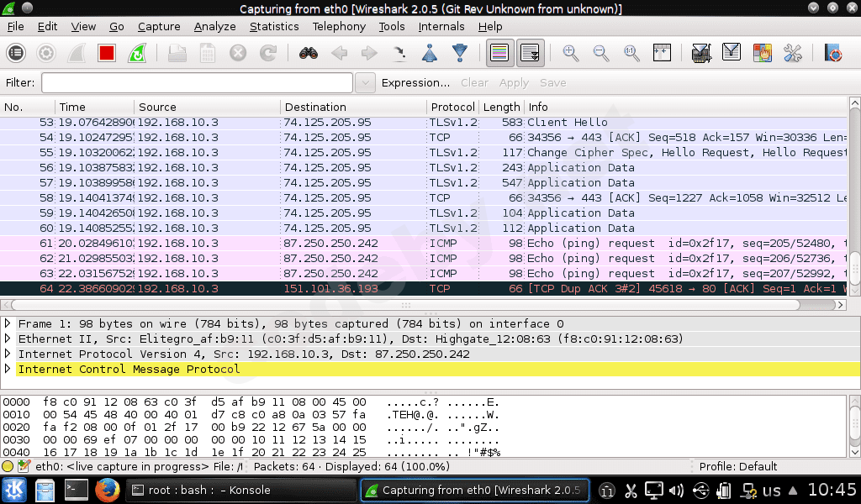Launch Firefox from the taskbar
The width and height of the screenshot is (861, 504).
[105, 490]
